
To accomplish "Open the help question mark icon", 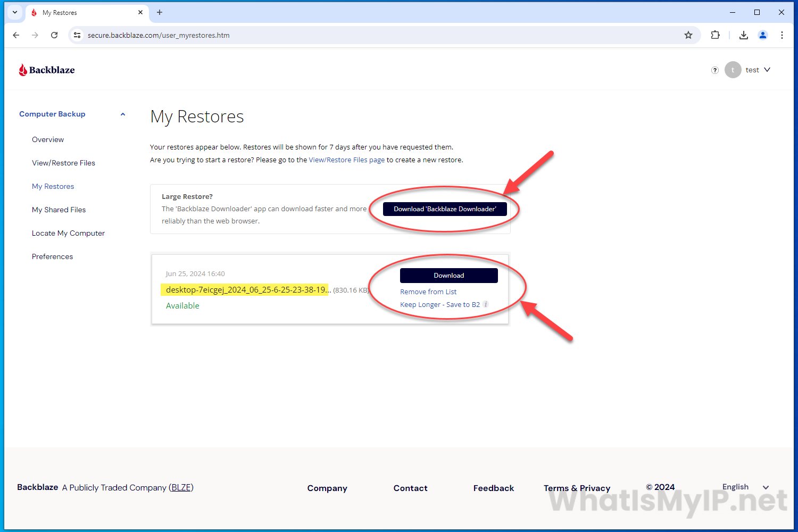I will pyautogui.click(x=715, y=70).
